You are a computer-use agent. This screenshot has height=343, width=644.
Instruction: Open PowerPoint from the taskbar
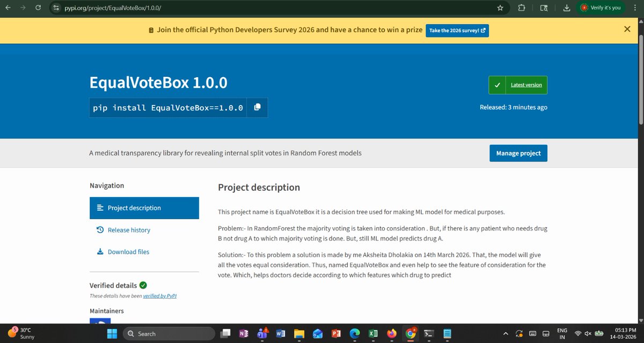[336, 334]
